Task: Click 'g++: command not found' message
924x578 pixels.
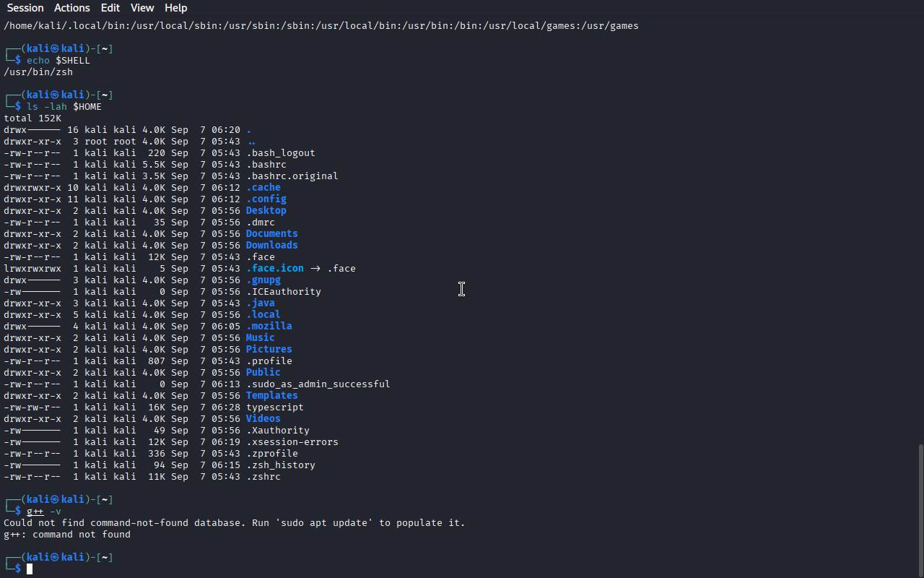Action: 67,535
